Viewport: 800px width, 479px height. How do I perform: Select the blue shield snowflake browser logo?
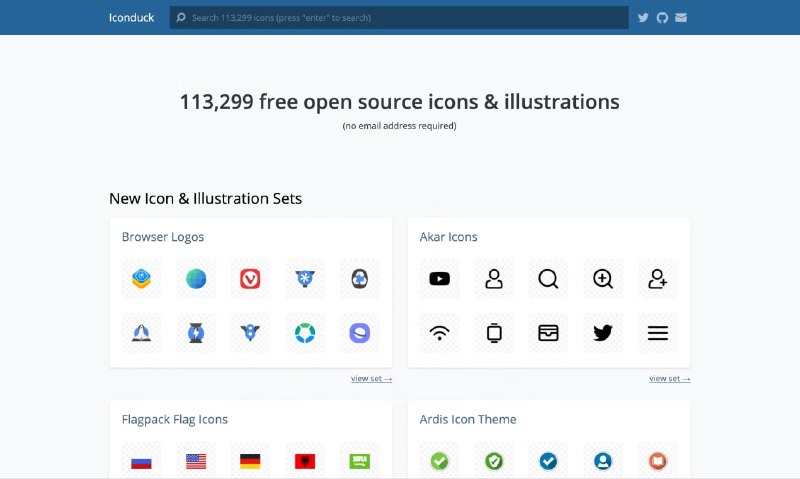pyautogui.click(x=305, y=279)
